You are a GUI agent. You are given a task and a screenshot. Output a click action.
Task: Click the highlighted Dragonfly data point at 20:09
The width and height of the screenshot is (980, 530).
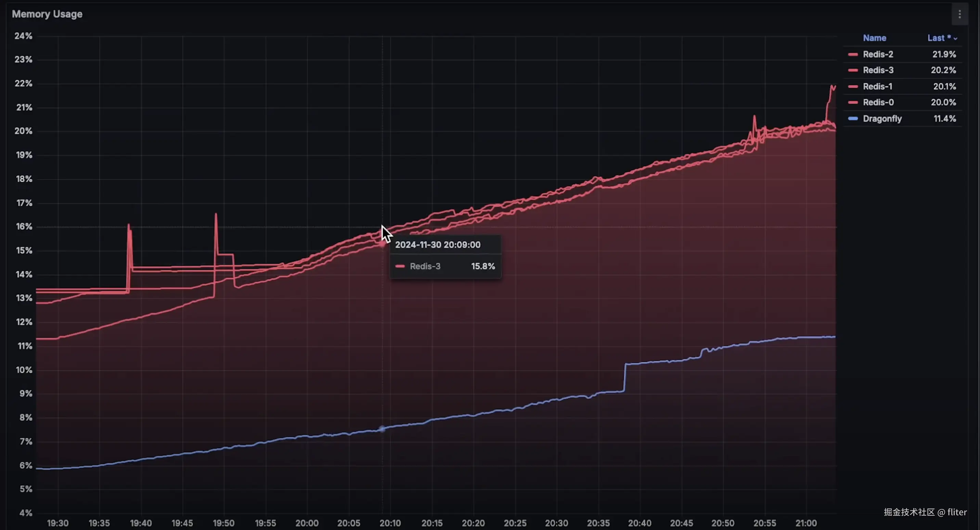click(x=382, y=429)
